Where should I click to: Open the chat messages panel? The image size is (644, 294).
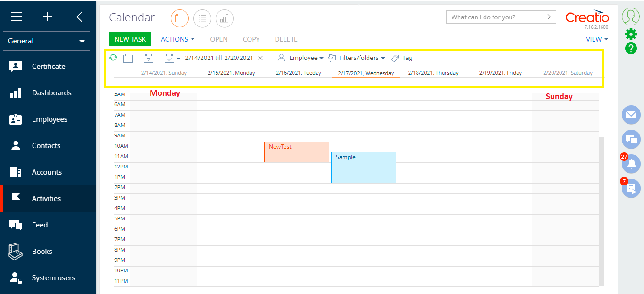coord(631,139)
